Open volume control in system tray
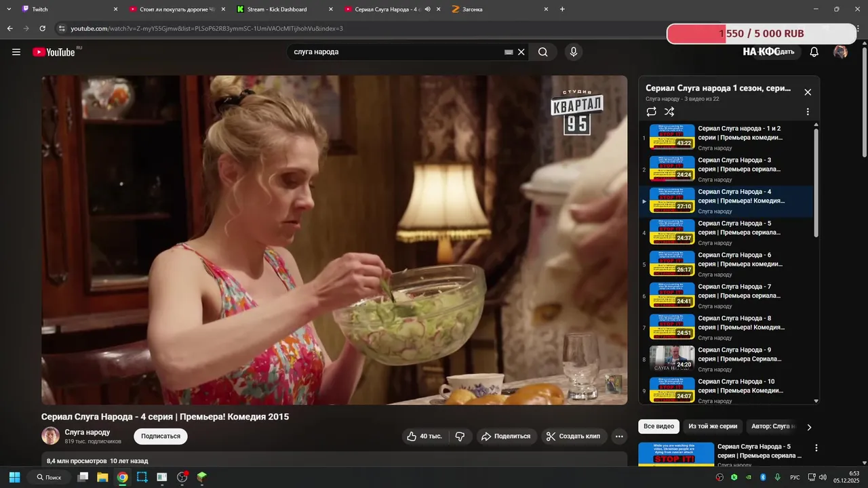 [823, 477]
